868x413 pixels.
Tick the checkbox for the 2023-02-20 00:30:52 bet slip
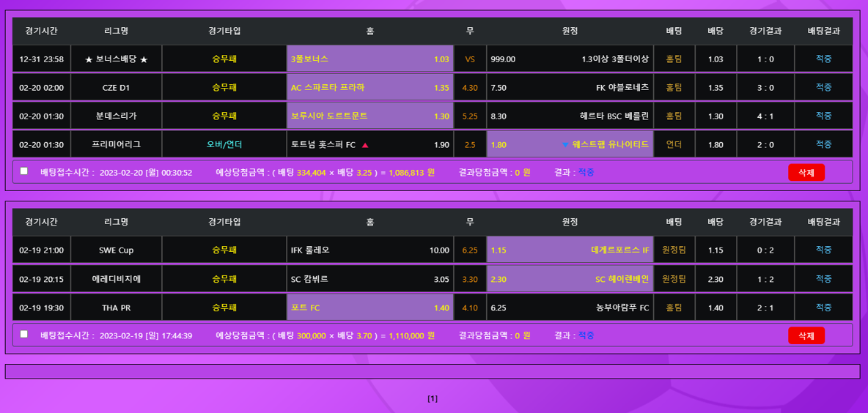click(24, 171)
